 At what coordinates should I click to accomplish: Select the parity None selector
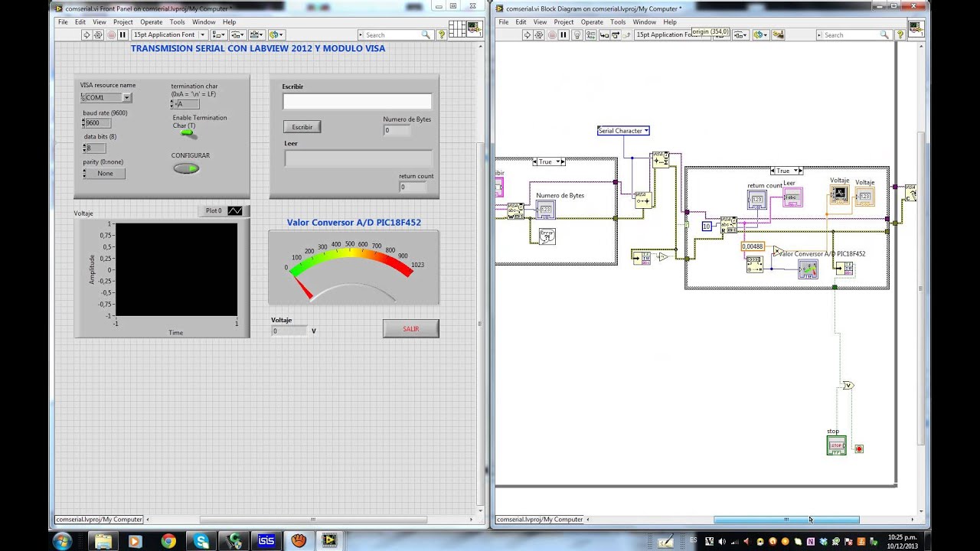point(105,174)
